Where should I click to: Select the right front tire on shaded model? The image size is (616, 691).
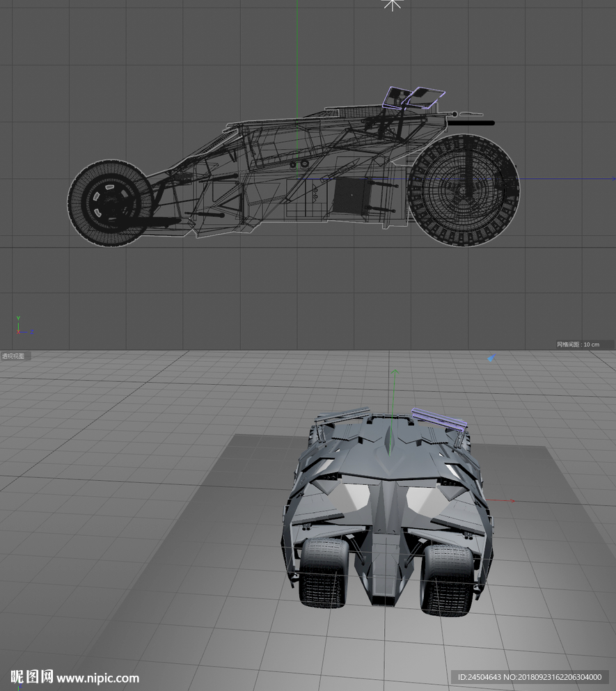click(x=447, y=580)
